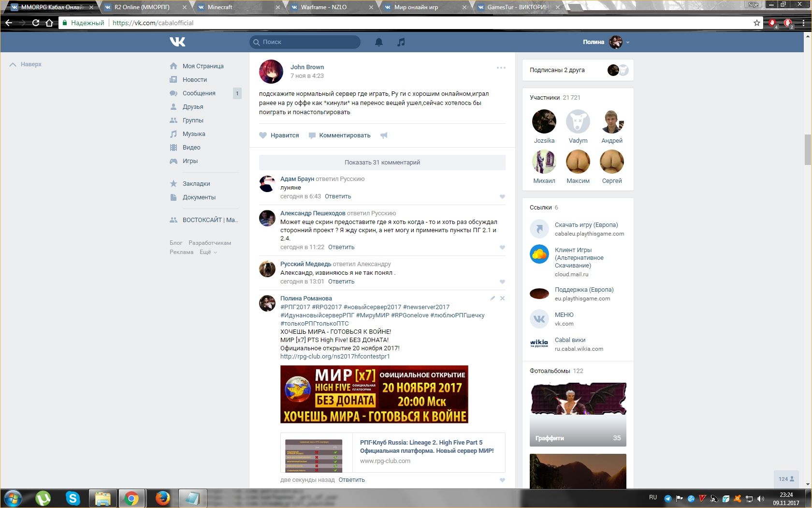Open Skype from the taskbar
This screenshot has width=812, height=508.
click(73, 498)
